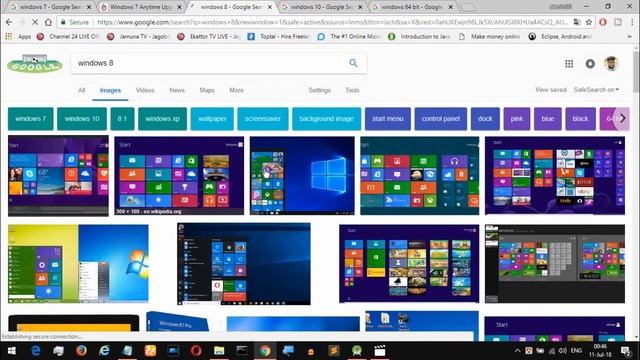This screenshot has height=360, width=640.
Task: Click the translate page icon in address bar
Action: pos(577,22)
